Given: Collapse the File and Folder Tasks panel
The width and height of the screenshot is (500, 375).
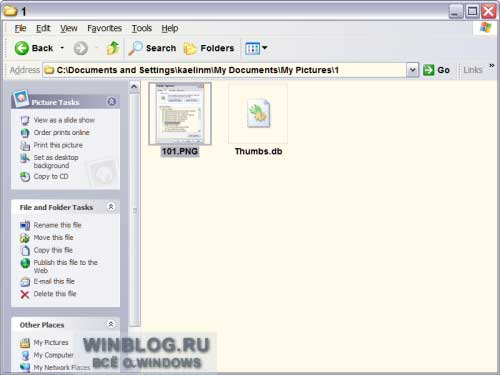Looking at the screenshot, I should coord(111,207).
